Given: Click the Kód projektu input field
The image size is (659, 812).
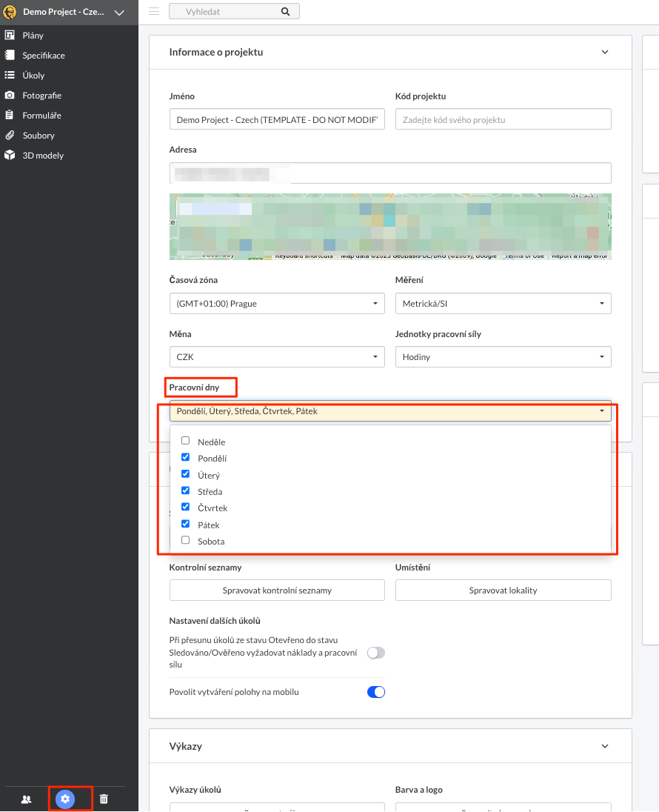Looking at the screenshot, I should tap(504, 119).
